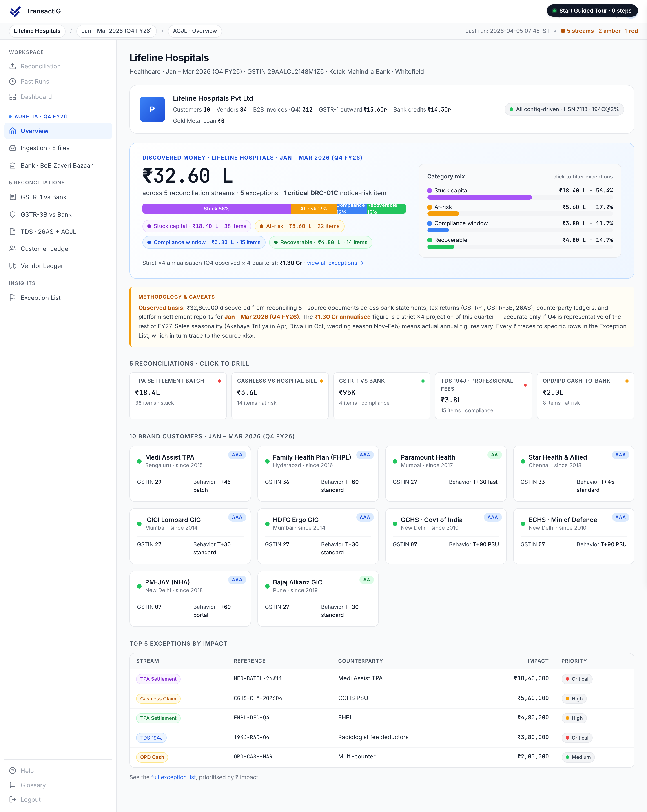Screen dimensions: 647x812
Task: Click the Logout arrow icon
Action: (x=12, y=799)
